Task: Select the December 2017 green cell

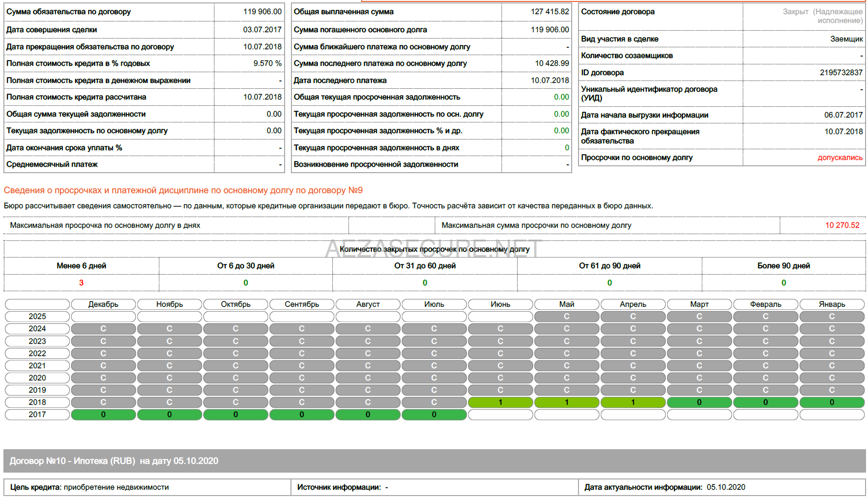Action: (103, 415)
